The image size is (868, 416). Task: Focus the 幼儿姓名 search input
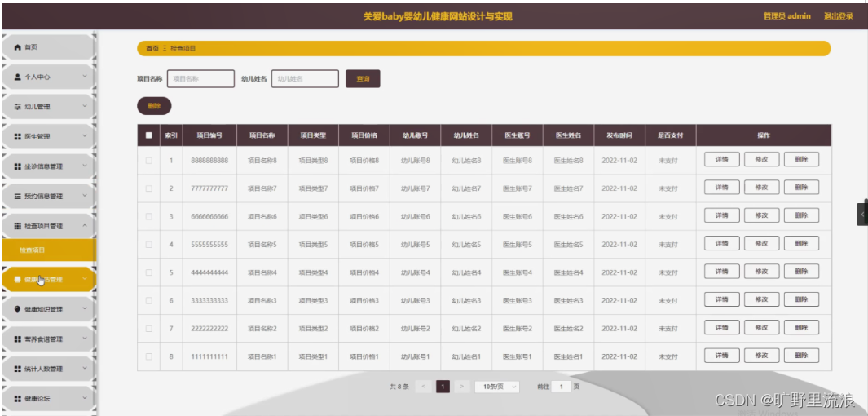point(305,78)
